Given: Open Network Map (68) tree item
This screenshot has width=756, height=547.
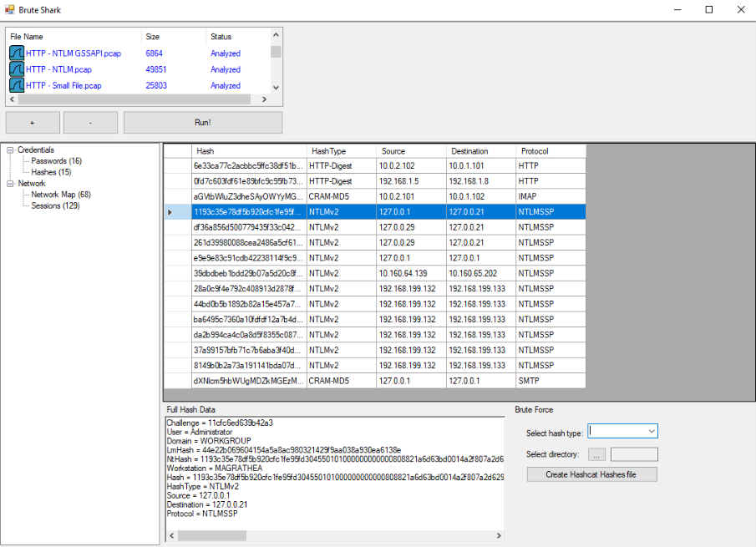Looking at the screenshot, I should tap(61, 195).
